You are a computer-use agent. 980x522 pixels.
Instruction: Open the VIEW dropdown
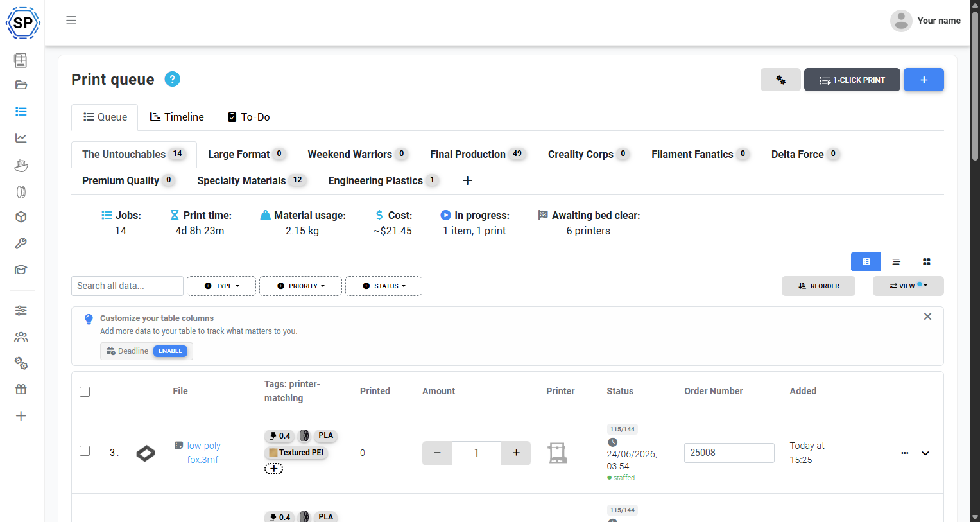click(908, 286)
